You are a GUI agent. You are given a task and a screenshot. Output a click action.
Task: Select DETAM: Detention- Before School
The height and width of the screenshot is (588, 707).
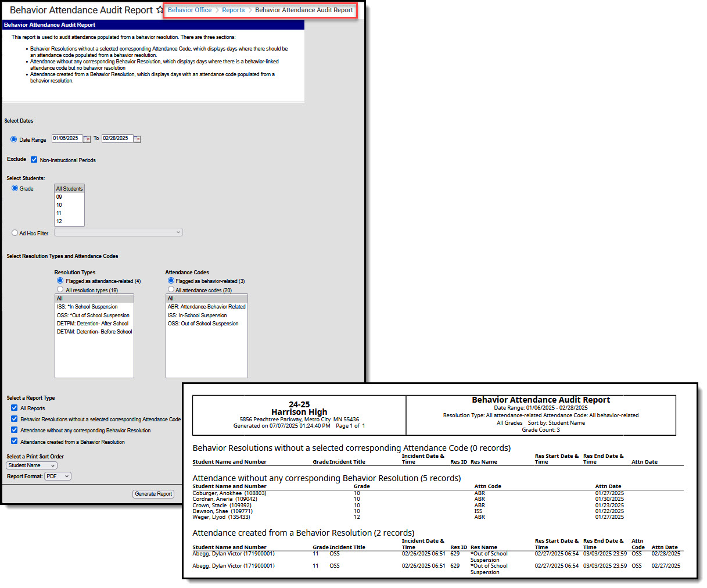[x=94, y=332]
